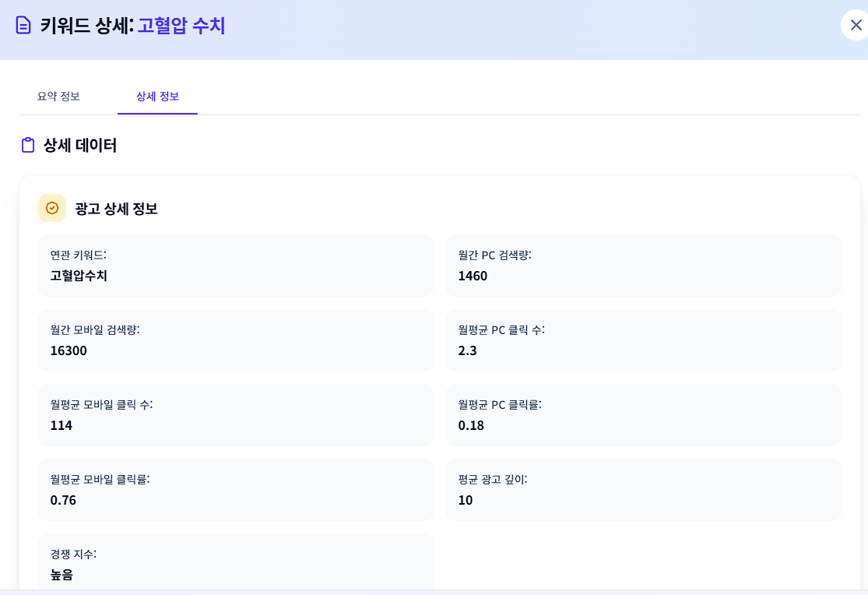Viewport: 868px width, 595px height.
Task: Select the 월평균 PC 클릭 수 card
Action: tap(643, 340)
